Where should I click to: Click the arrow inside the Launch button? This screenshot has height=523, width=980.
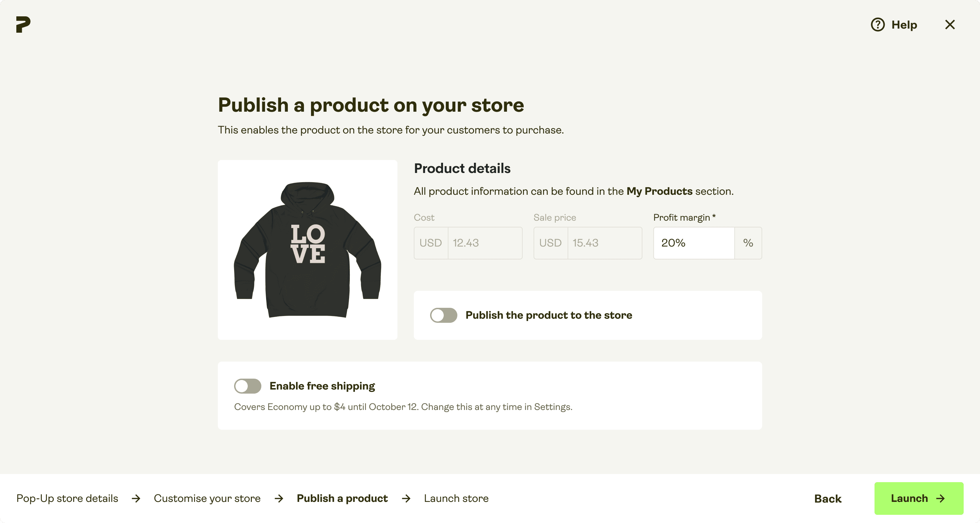pyautogui.click(x=941, y=498)
